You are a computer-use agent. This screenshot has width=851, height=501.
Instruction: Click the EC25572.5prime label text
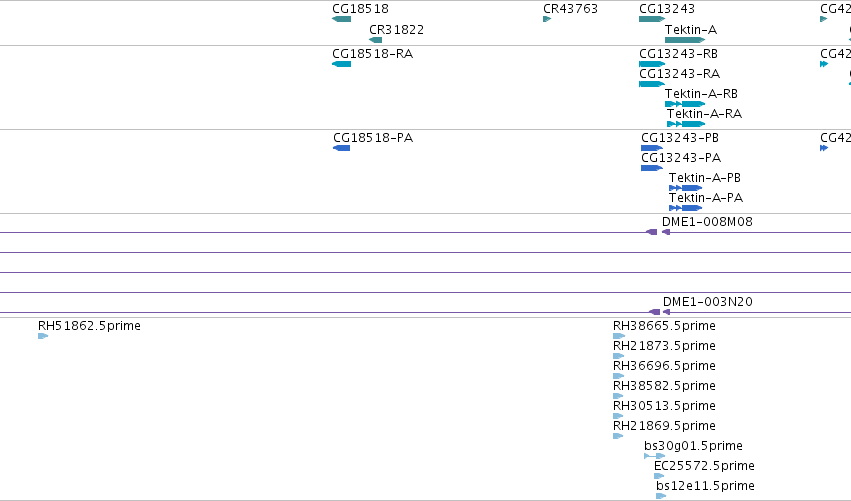click(704, 466)
